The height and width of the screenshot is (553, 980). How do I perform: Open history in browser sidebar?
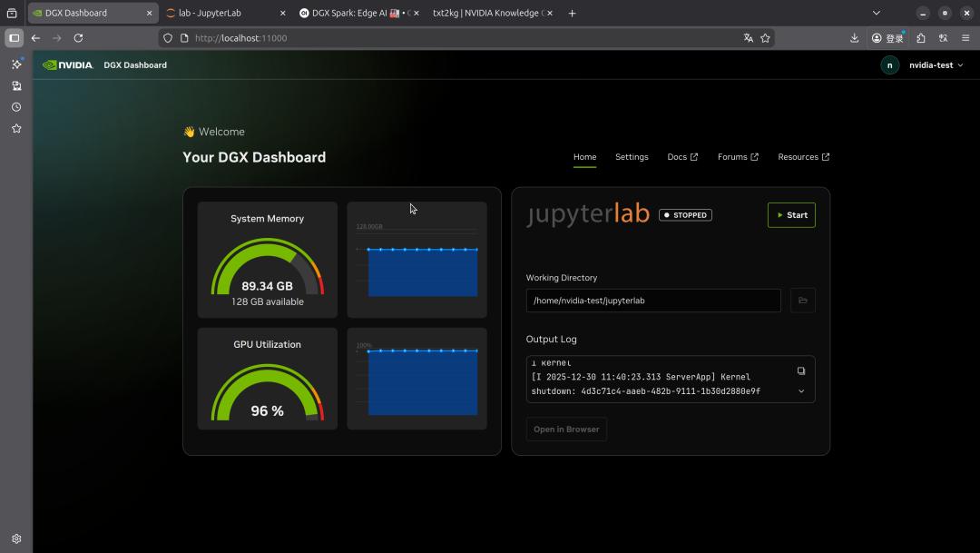[x=16, y=107]
